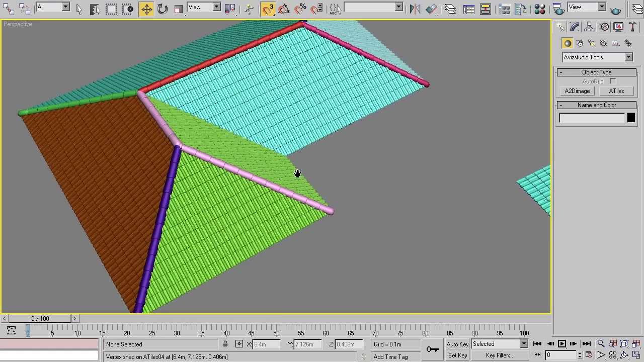Toggle the 3D Snaps button
The height and width of the screenshot is (362, 644).
(268, 9)
